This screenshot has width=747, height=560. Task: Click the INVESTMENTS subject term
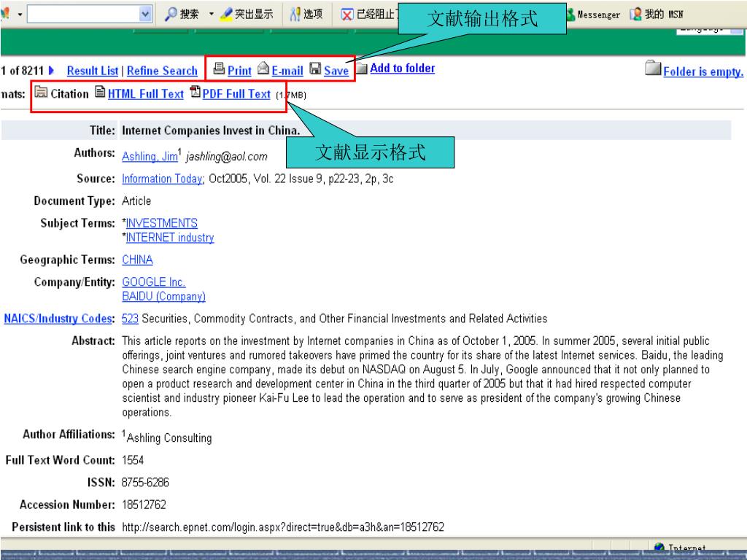pyautogui.click(x=161, y=223)
